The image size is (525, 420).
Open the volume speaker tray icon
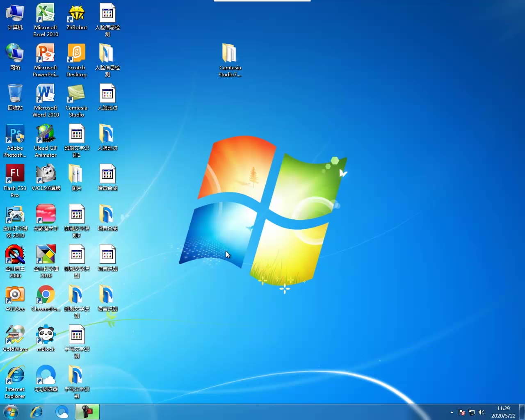coord(482,412)
